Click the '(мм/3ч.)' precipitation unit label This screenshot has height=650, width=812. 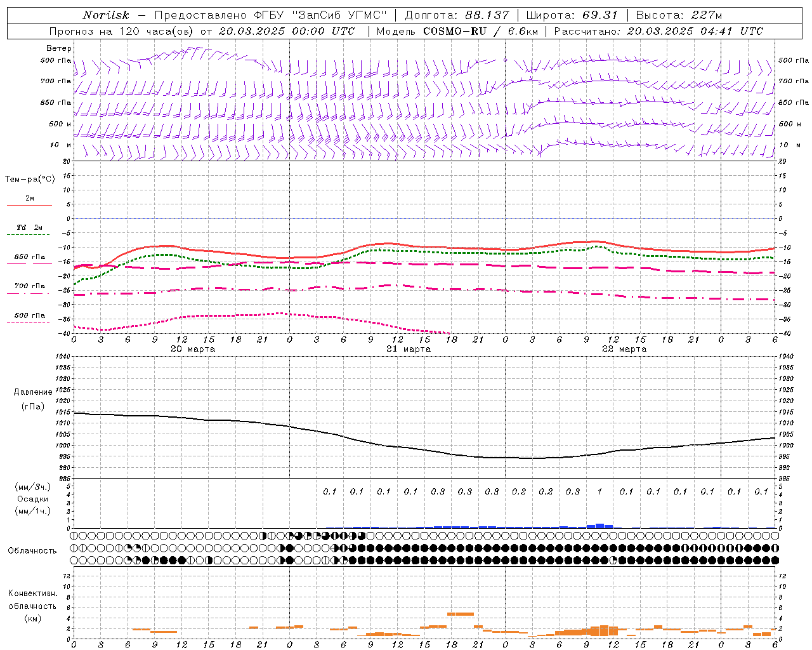tap(33, 487)
